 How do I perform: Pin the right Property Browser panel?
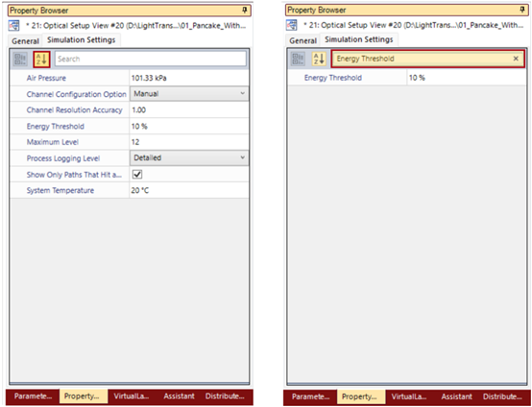pyautogui.click(x=522, y=10)
